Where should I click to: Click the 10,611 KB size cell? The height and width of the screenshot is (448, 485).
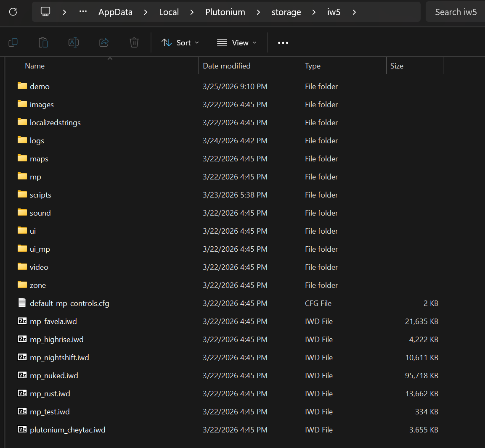coord(421,358)
